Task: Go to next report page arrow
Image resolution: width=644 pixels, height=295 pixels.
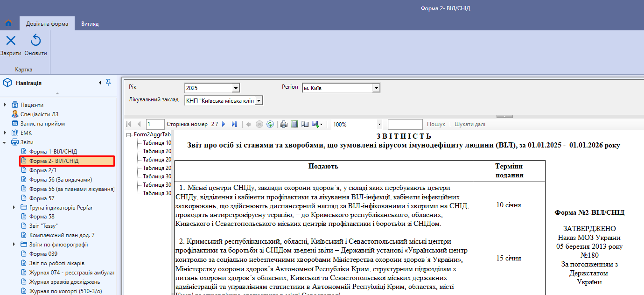Action: [x=224, y=124]
